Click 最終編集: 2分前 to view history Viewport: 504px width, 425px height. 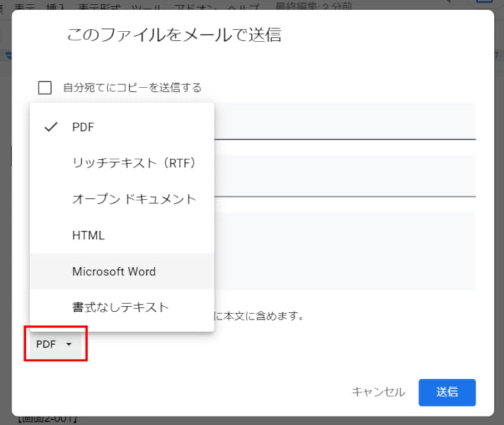pos(314,7)
